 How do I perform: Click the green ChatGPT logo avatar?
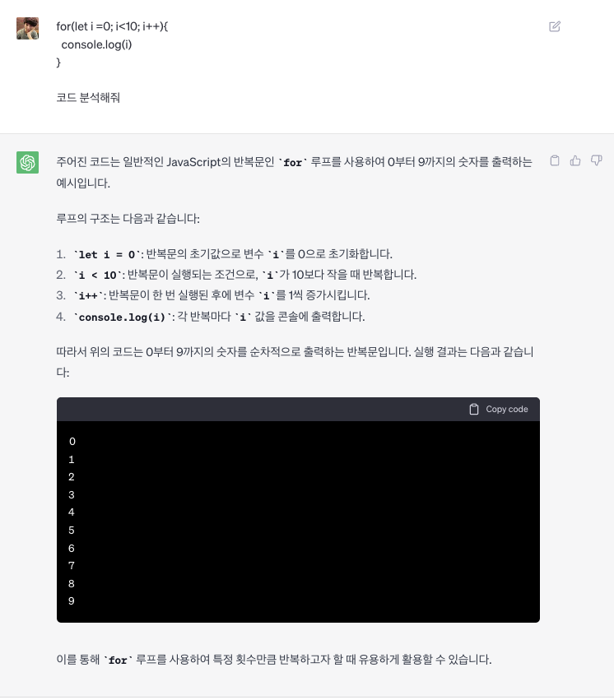(28, 162)
